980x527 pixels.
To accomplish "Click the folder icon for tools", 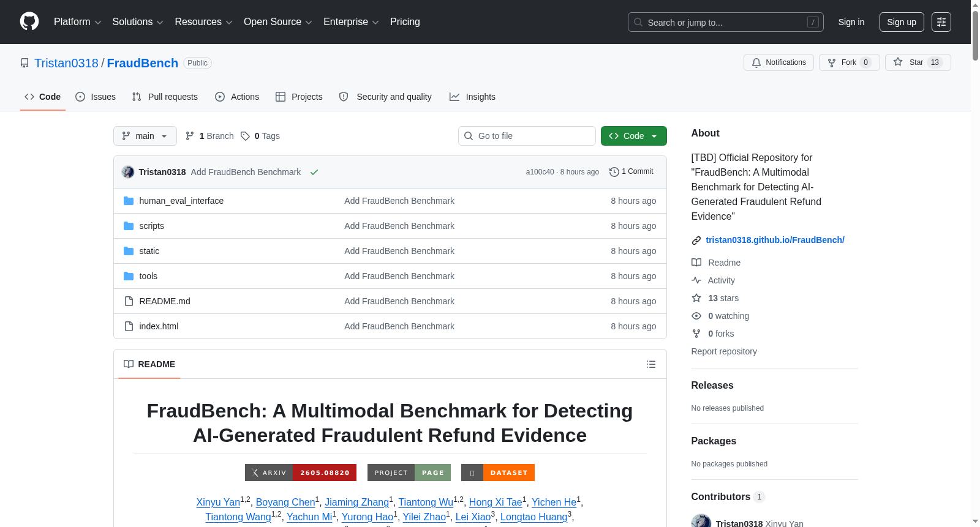I will (129, 276).
